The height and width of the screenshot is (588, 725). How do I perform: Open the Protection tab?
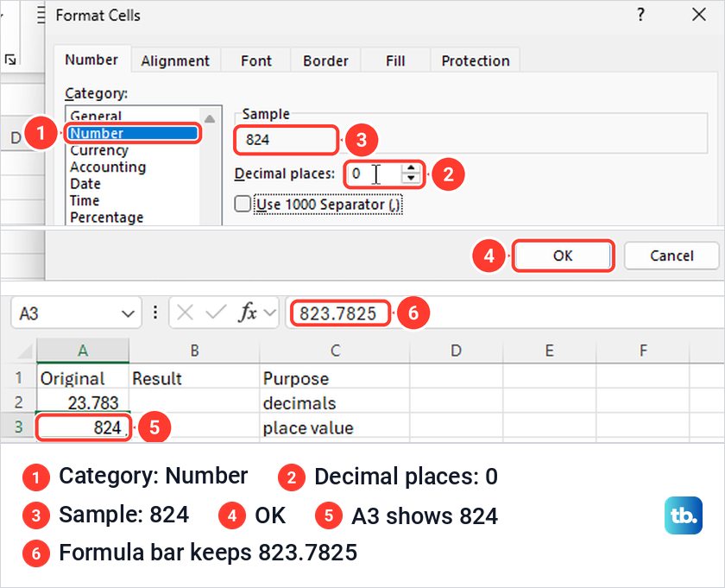click(476, 60)
